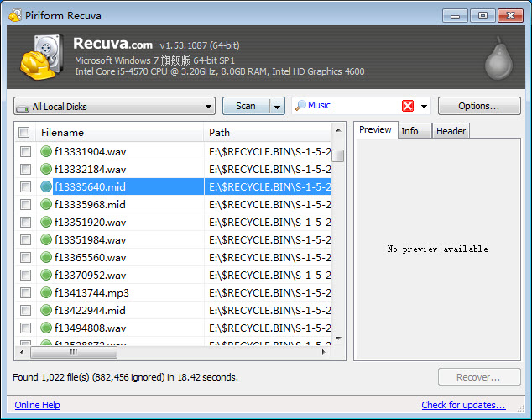This screenshot has height=420, width=532.
Task: Open the Online Help link
Action: pos(37,405)
